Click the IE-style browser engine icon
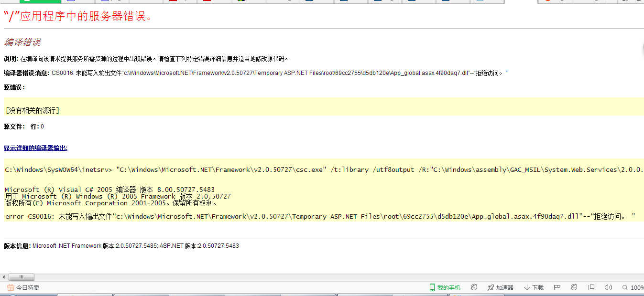The height and width of the screenshot is (296, 644). (x=574, y=287)
